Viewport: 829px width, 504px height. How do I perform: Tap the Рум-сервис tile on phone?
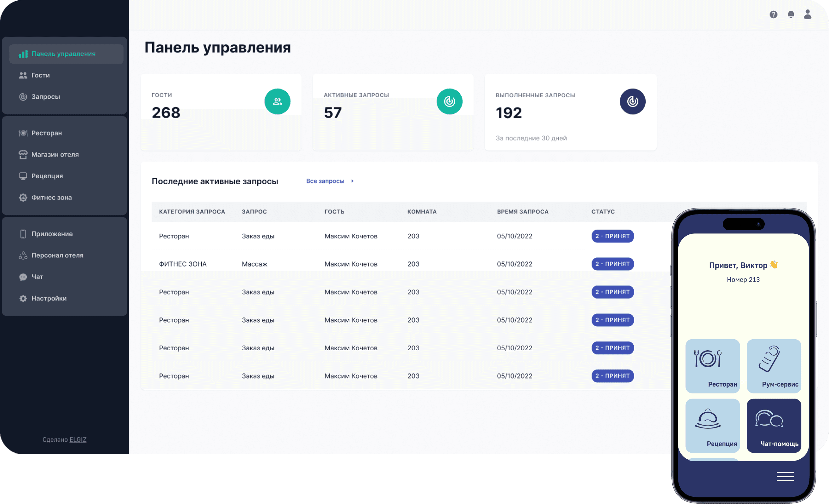click(x=774, y=366)
